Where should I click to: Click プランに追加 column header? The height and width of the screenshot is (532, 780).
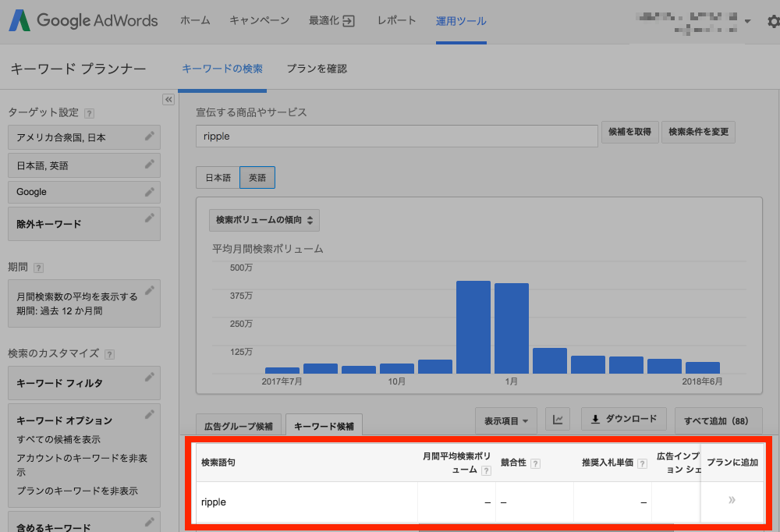pos(732,463)
